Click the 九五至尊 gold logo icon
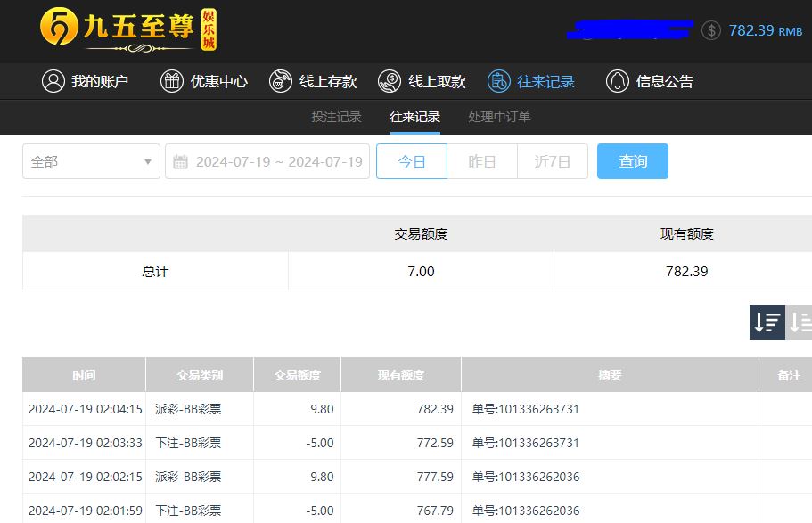The width and height of the screenshot is (812, 523). [59, 29]
